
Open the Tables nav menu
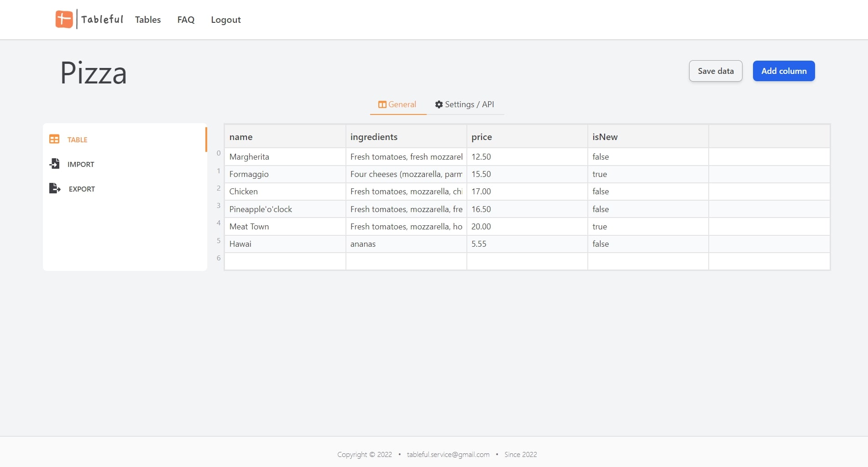tap(148, 20)
